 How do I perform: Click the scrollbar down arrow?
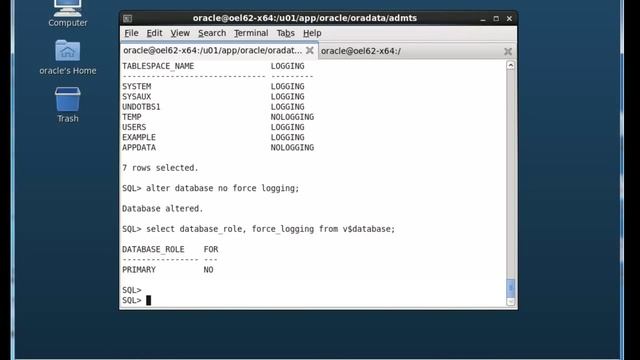pyautogui.click(x=511, y=302)
